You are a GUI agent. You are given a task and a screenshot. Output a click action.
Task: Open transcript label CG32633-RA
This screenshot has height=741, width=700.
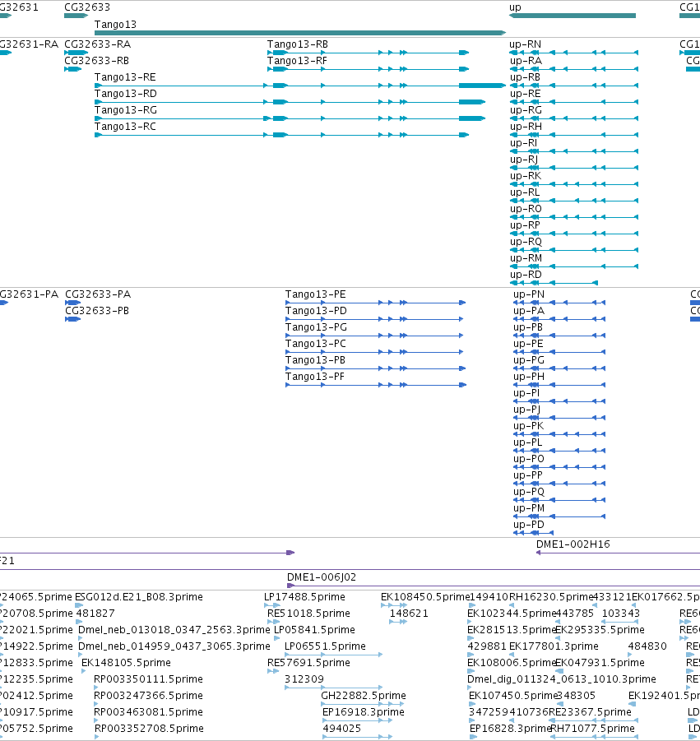[x=97, y=44]
